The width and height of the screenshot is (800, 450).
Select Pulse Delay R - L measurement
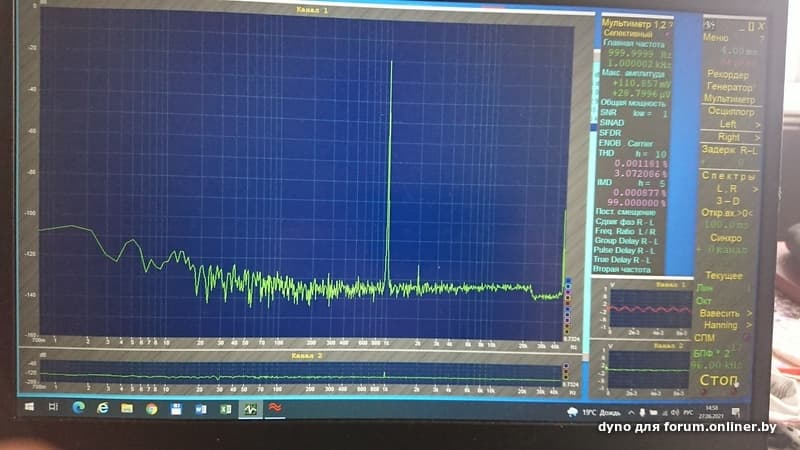pos(624,251)
